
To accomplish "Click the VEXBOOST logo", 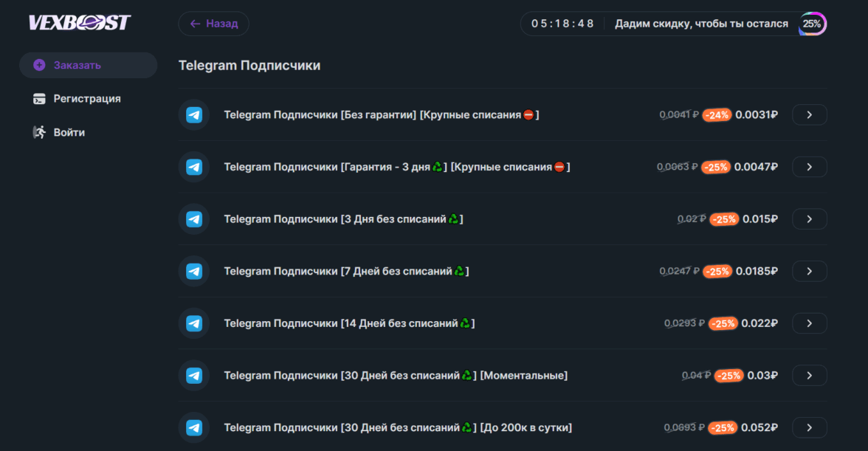I will 80,23.
